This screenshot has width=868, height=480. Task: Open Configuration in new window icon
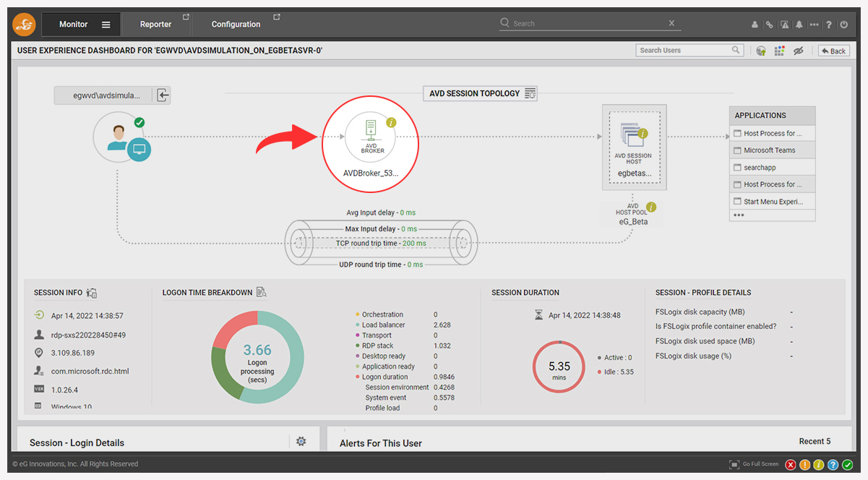tap(276, 17)
